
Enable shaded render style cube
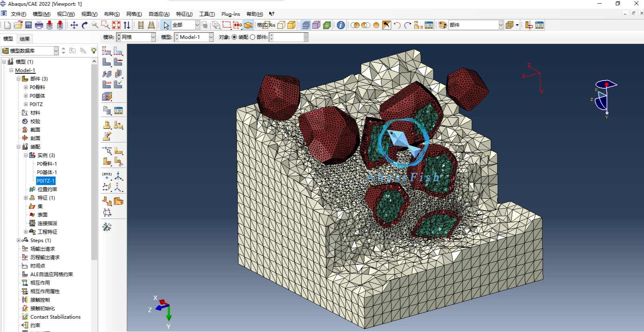click(x=291, y=25)
